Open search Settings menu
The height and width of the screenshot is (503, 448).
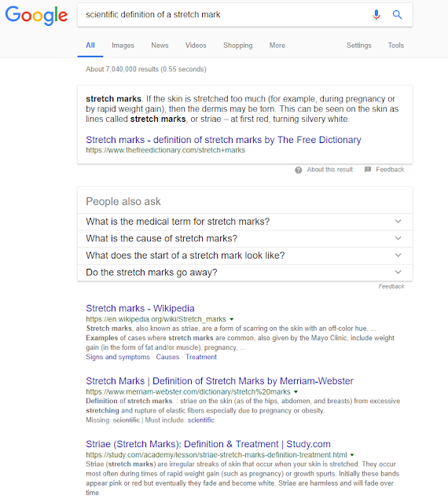point(358,46)
